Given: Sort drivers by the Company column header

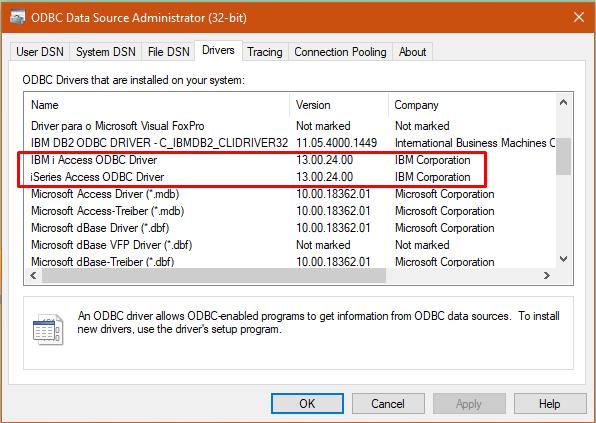Looking at the screenshot, I should [472, 105].
